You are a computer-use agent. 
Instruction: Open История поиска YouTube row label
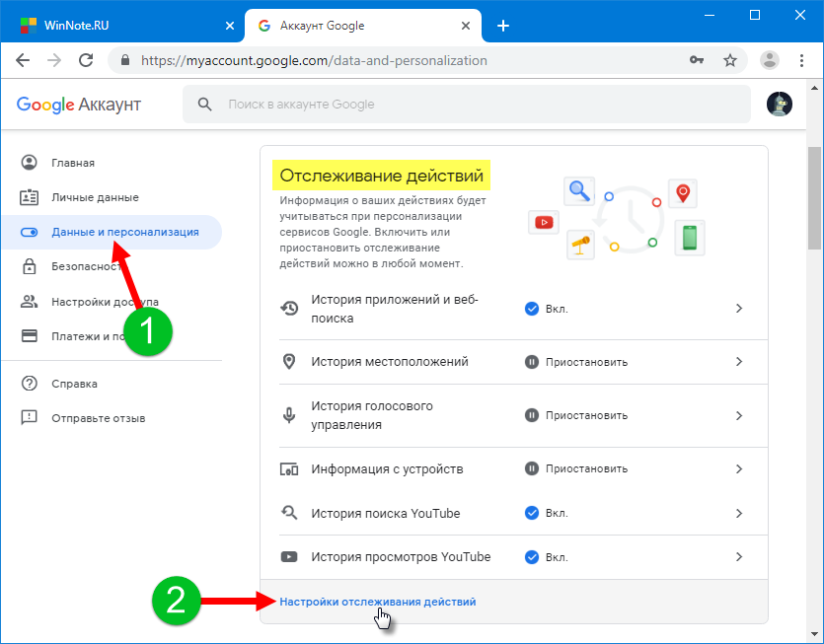coord(385,513)
